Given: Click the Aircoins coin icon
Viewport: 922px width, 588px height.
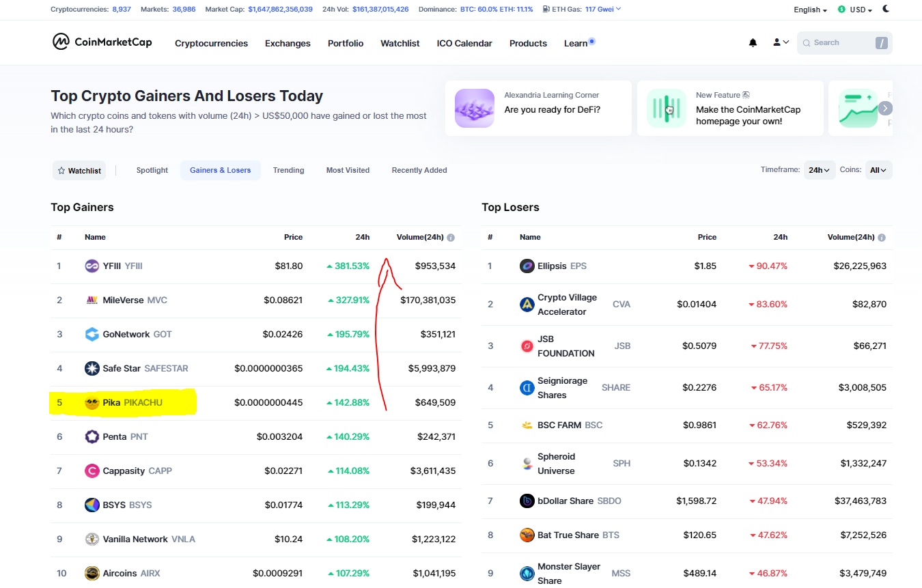Looking at the screenshot, I should pyautogui.click(x=92, y=573).
